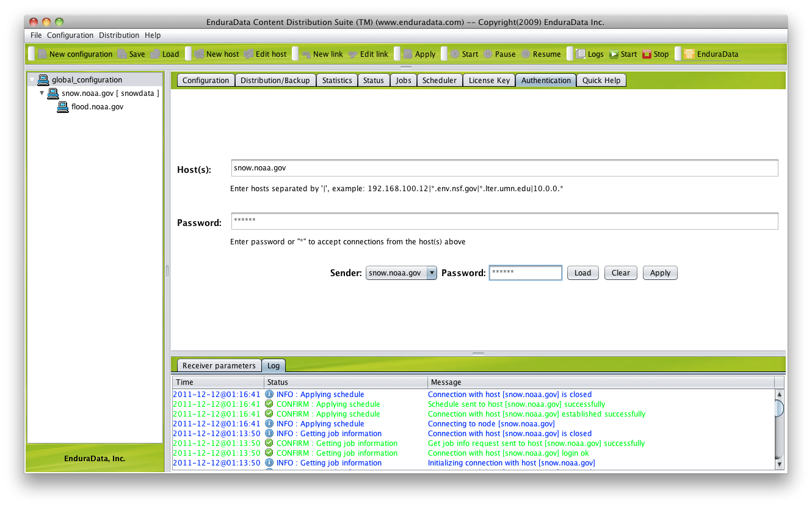Switch to the Configuration tab

click(x=206, y=80)
